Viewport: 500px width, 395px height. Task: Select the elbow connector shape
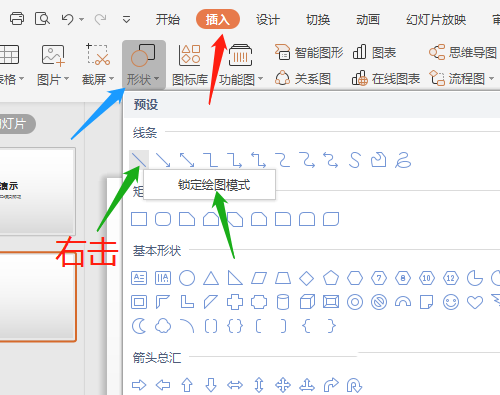tap(211, 160)
